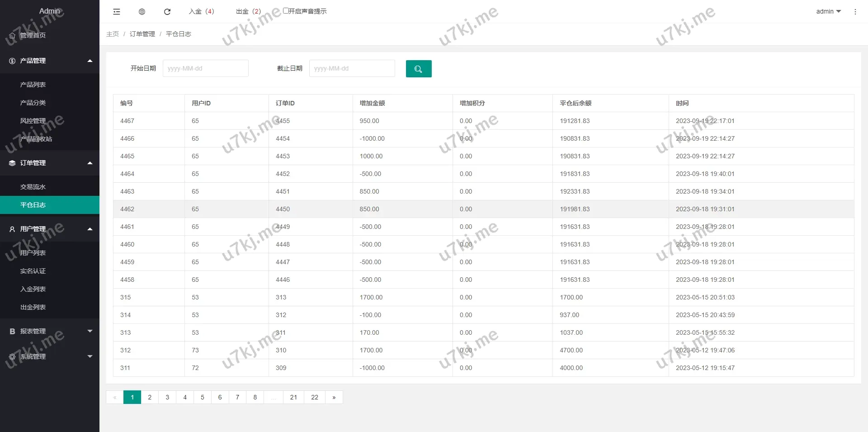Screen dimensions: 868x432
Task: Click the 截止日期 date input field
Action: (352, 69)
